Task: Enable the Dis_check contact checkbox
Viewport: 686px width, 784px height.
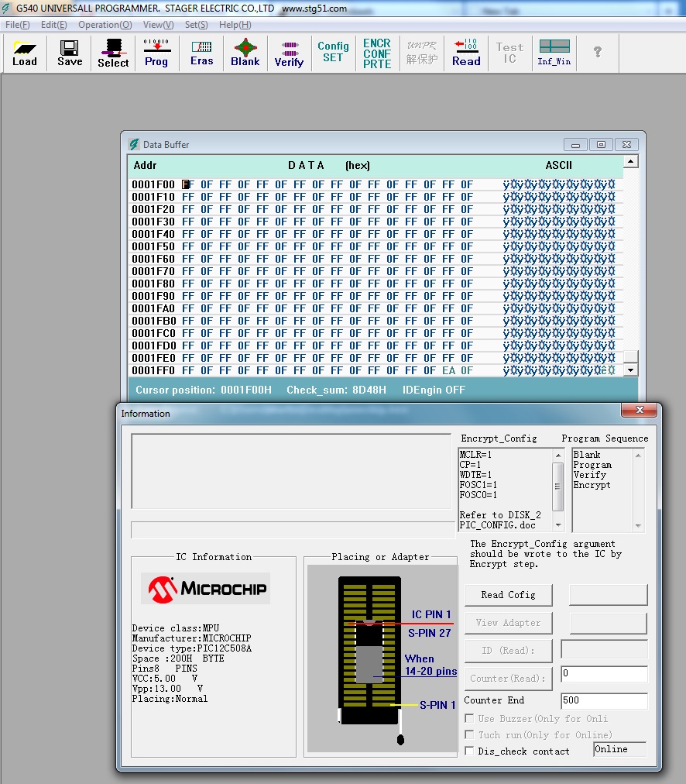Action: (470, 751)
